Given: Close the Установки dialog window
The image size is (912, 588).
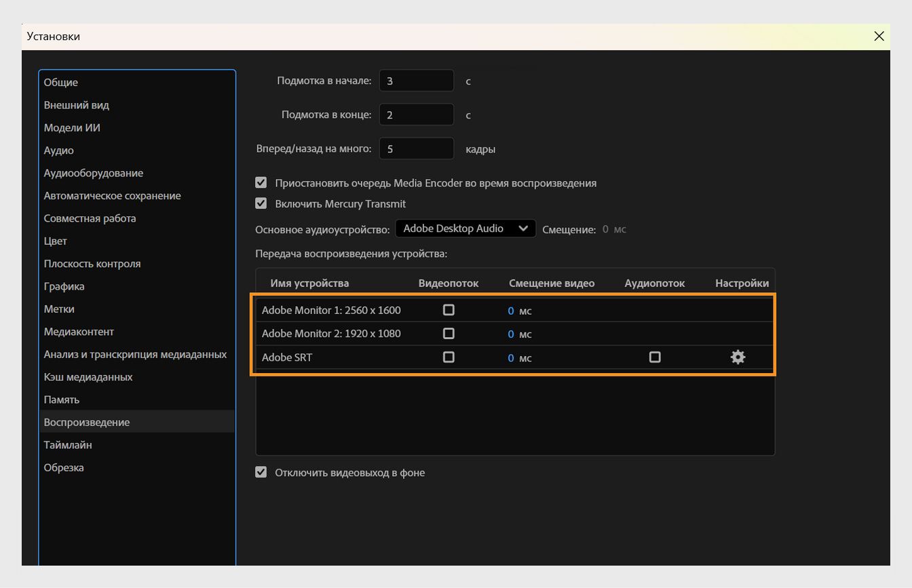Looking at the screenshot, I should pos(879,37).
